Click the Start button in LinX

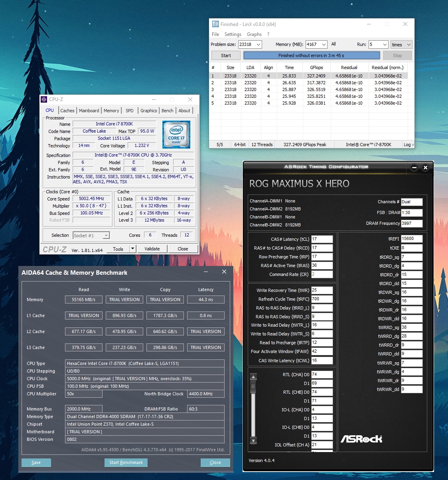coord(226,56)
